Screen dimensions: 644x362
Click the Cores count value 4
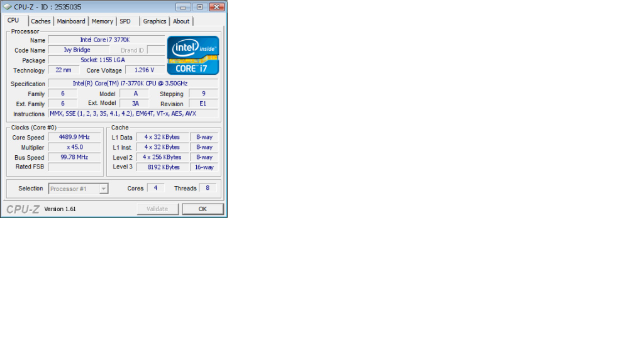[x=156, y=188]
